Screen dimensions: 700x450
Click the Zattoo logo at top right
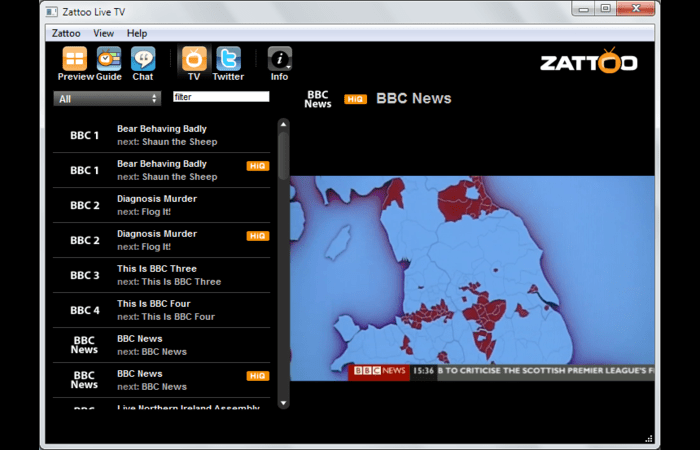(x=588, y=61)
